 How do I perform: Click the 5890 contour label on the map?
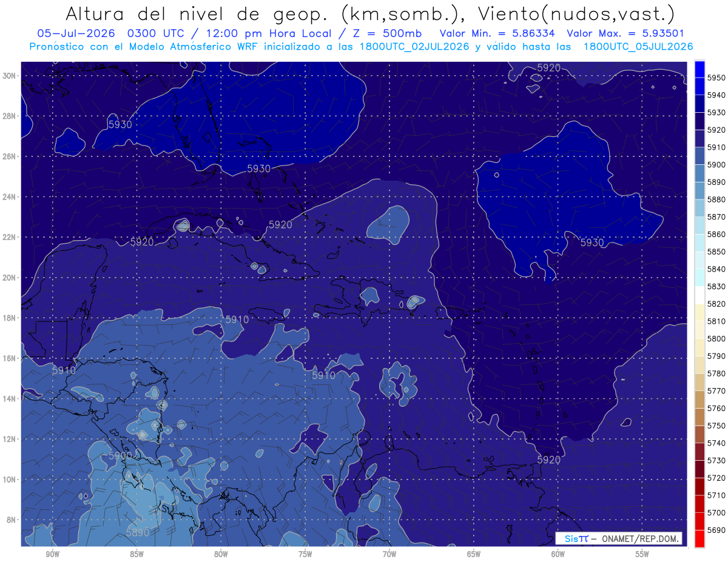point(137,533)
